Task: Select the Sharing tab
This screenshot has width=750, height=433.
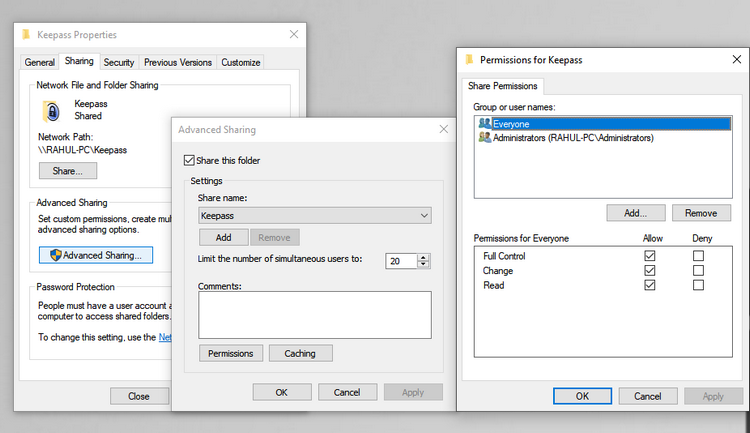Action: [79, 61]
